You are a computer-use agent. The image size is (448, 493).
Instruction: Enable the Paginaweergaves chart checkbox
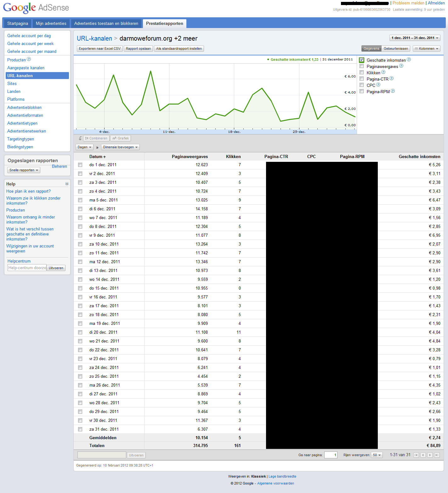point(362,66)
